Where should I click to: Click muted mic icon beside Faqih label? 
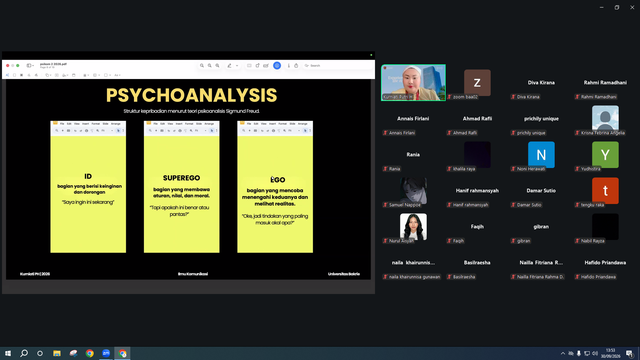(449, 241)
